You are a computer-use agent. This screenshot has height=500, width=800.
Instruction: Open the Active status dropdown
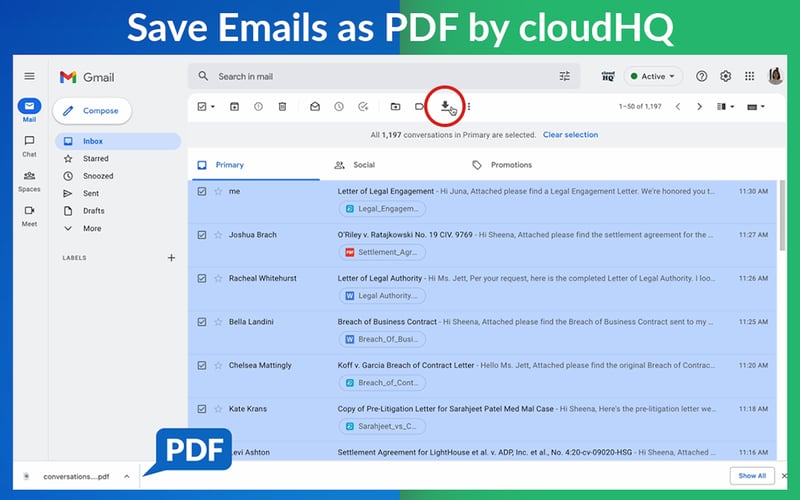pos(653,77)
